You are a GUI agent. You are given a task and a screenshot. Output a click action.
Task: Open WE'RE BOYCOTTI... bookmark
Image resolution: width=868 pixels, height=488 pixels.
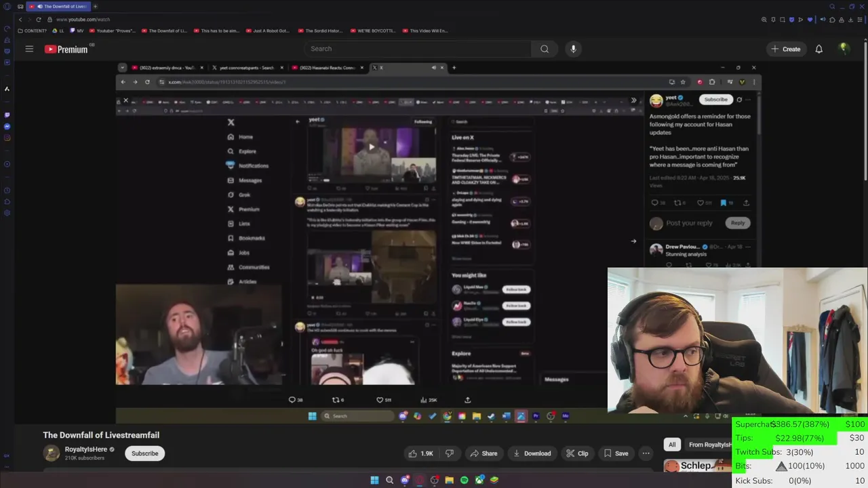[373, 30]
